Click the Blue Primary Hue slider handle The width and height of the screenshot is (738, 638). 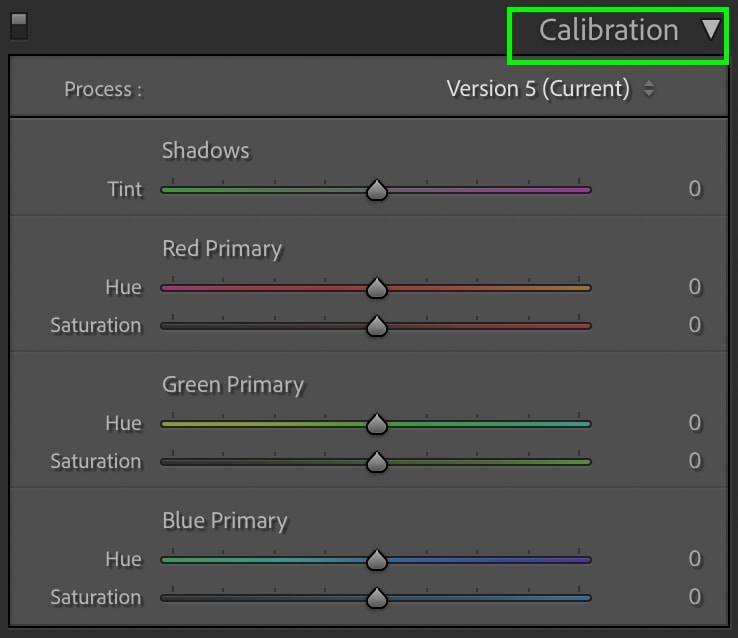pyautogui.click(x=377, y=559)
